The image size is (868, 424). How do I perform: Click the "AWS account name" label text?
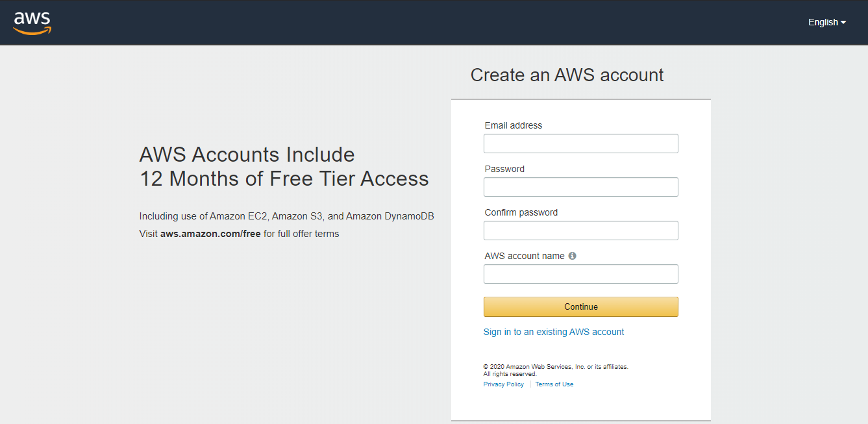point(524,256)
